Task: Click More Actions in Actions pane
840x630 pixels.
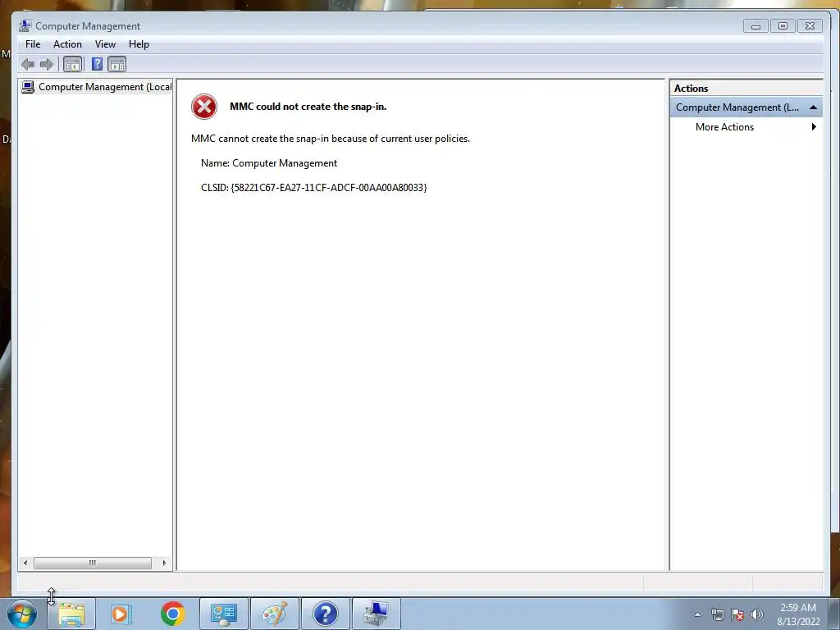Action: click(x=725, y=127)
